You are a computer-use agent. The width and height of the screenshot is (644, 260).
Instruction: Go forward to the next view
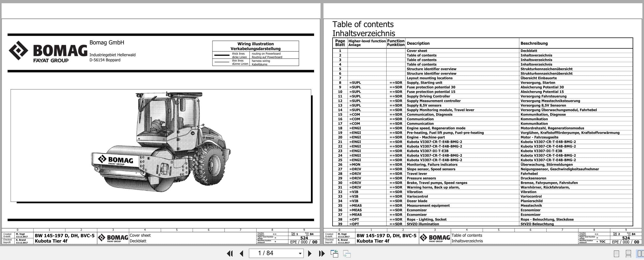tap(347, 253)
